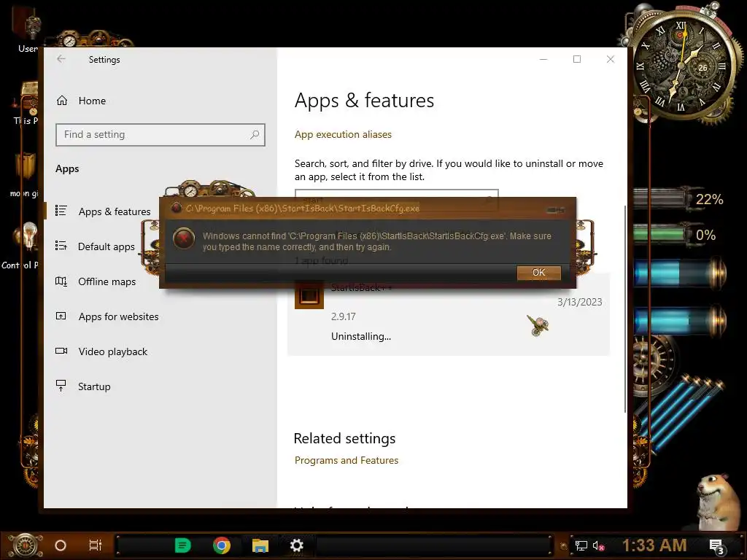The height and width of the screenshot is (560, 747).
Task: Open File Explorer from taskbar
Action: (x=260, y=545)
